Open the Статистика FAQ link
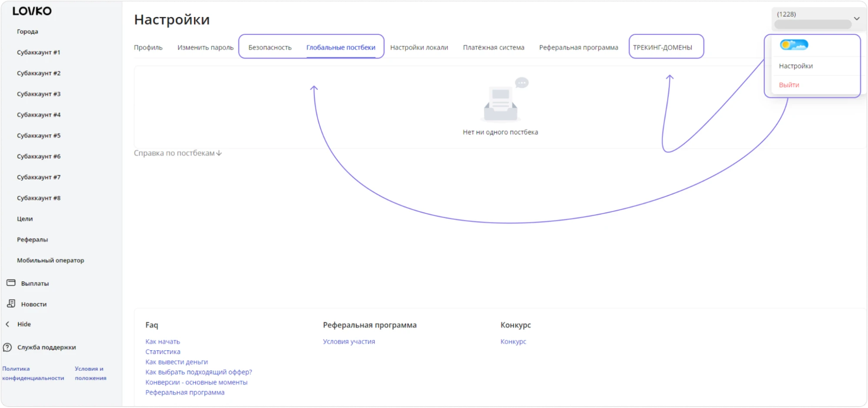 click(163, 352)
